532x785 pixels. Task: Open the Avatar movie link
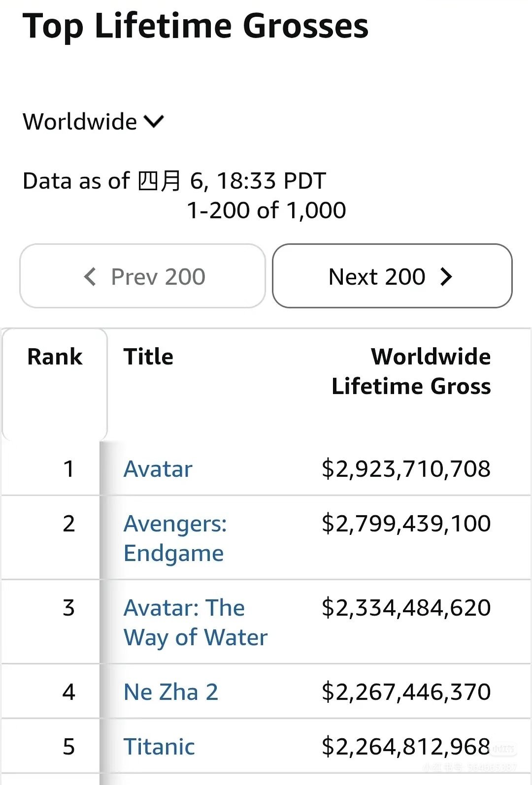tap(158, 469)
